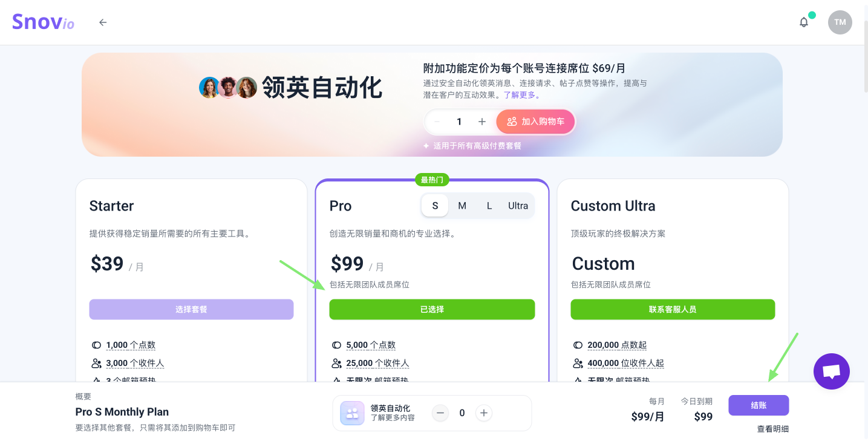Click credits coin icon in the Pro plan

click(336, 345)
